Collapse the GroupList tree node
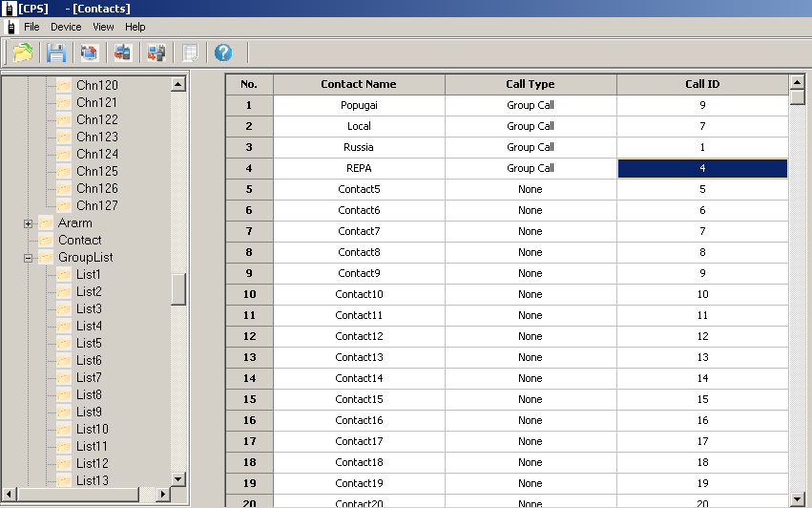Screen dimensions: 812x508 coord(29,258)
